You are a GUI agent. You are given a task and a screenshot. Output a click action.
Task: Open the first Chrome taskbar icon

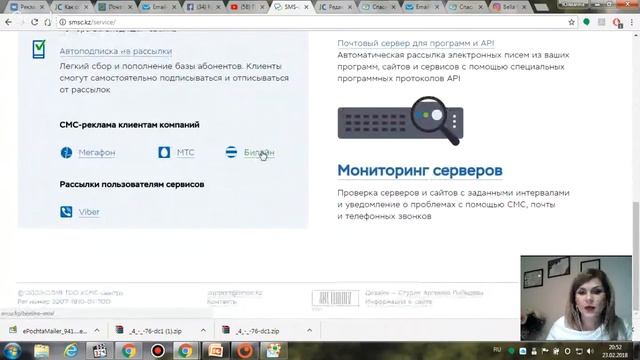[x=129, y=351]
